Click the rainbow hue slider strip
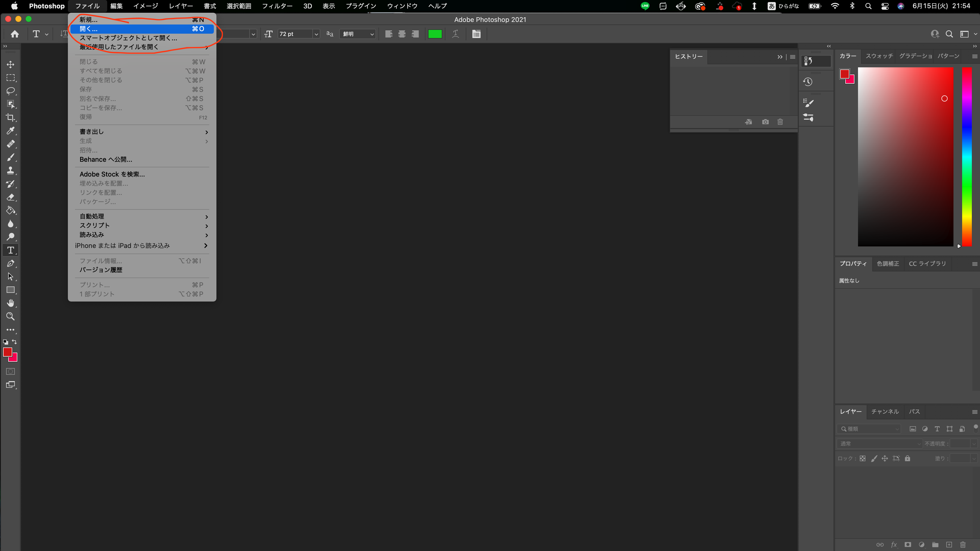Screen dimensions: 980x551 coord(967,157)
